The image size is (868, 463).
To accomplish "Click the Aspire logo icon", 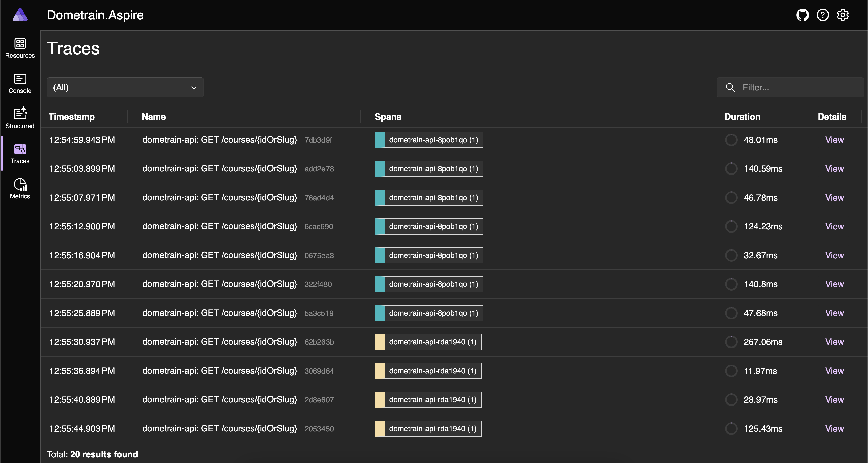I will (x=20, y=15).
